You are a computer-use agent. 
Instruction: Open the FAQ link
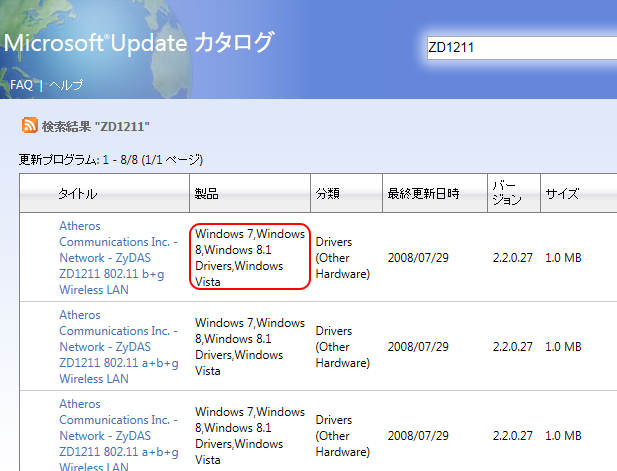click(x=21, y=85)
